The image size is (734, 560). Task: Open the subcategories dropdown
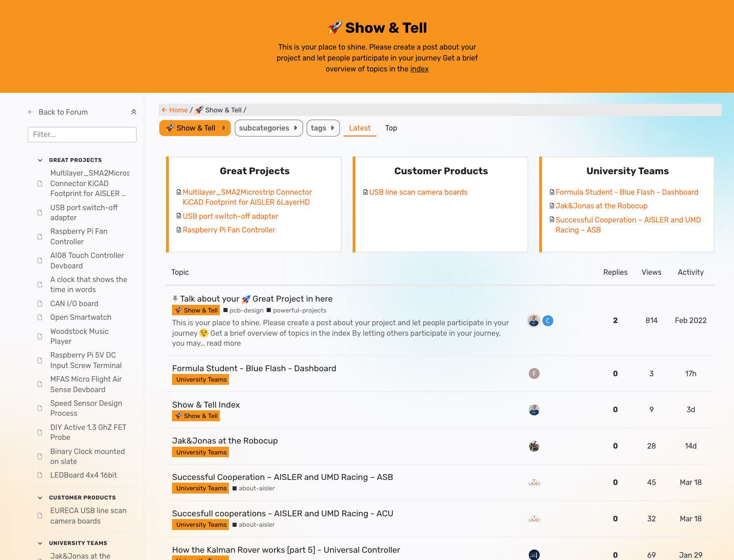click(x=268, y=128)
